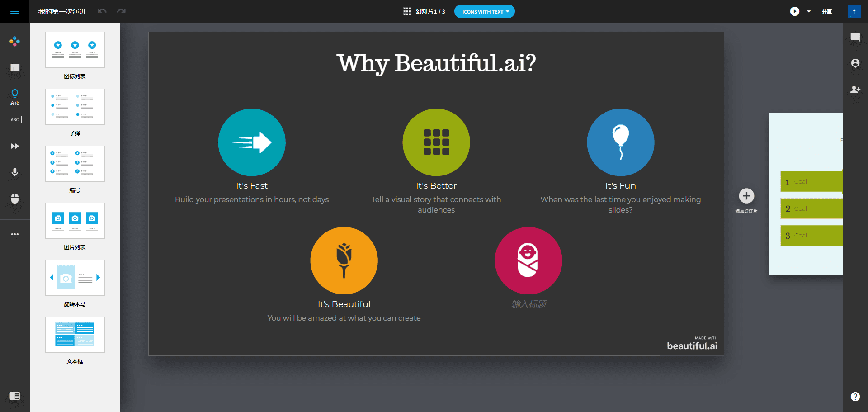Open the add collaborator icon
The height and width of the screenshot is (412, 868).
click(855, 90)
